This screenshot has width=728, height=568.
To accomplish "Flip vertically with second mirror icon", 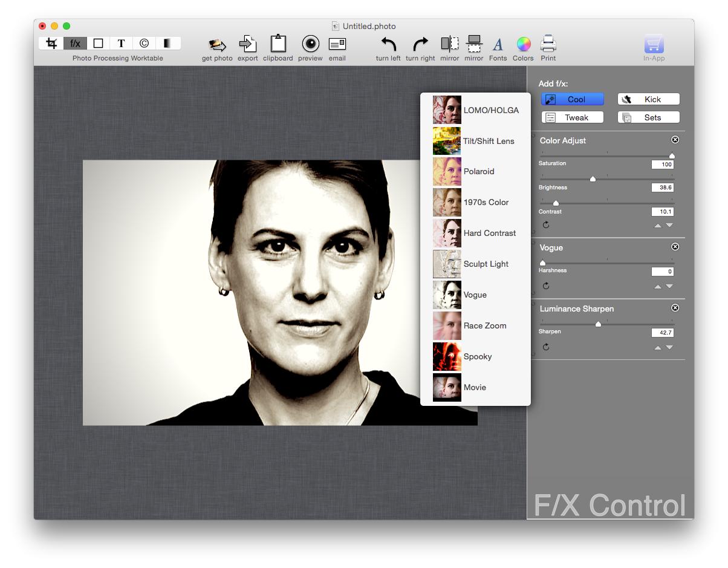I will point(474,44).
